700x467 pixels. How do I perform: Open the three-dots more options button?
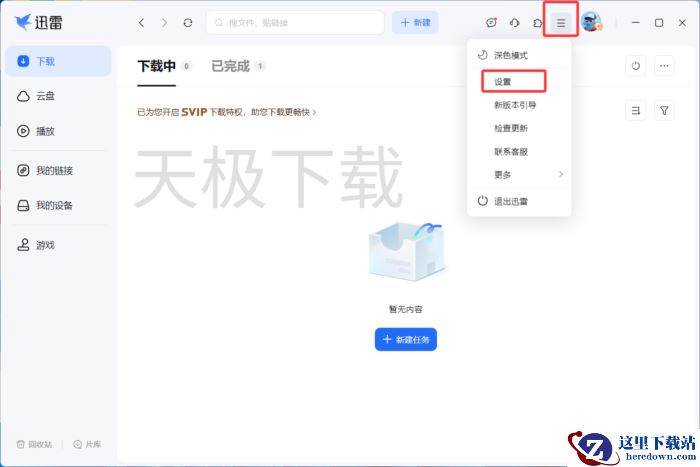click(x=664, y=66)
